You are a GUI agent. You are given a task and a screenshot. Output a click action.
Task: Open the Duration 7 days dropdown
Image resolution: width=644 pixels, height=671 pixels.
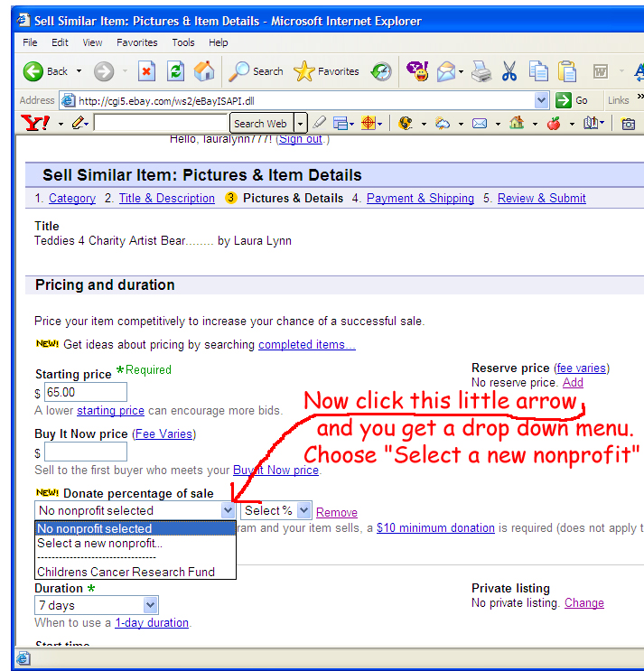coord(150,605)
